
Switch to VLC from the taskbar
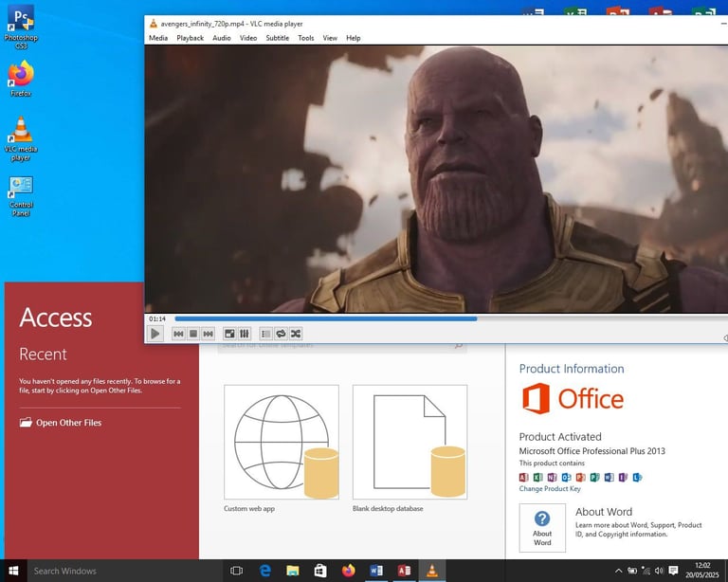tap(432, 571)
